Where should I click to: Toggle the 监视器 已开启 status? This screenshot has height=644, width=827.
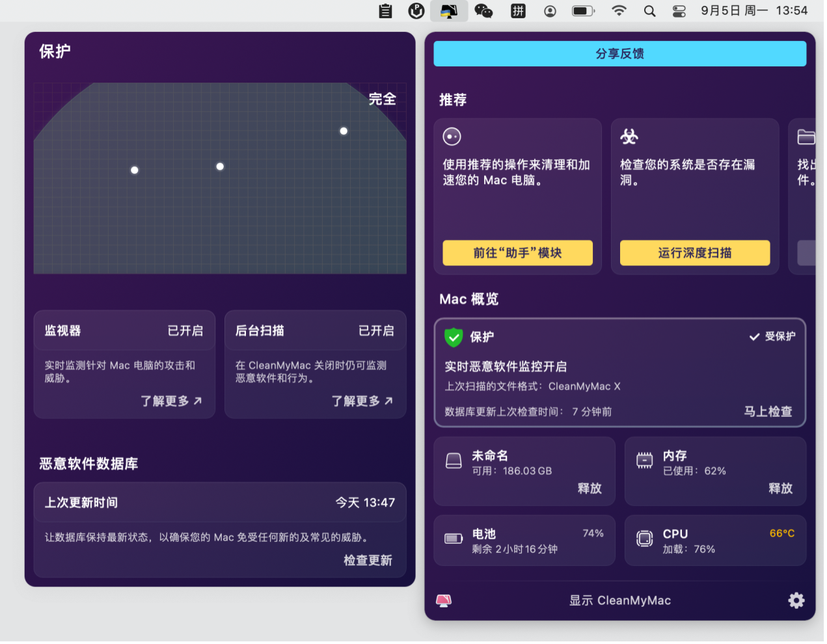pos(185,330)
